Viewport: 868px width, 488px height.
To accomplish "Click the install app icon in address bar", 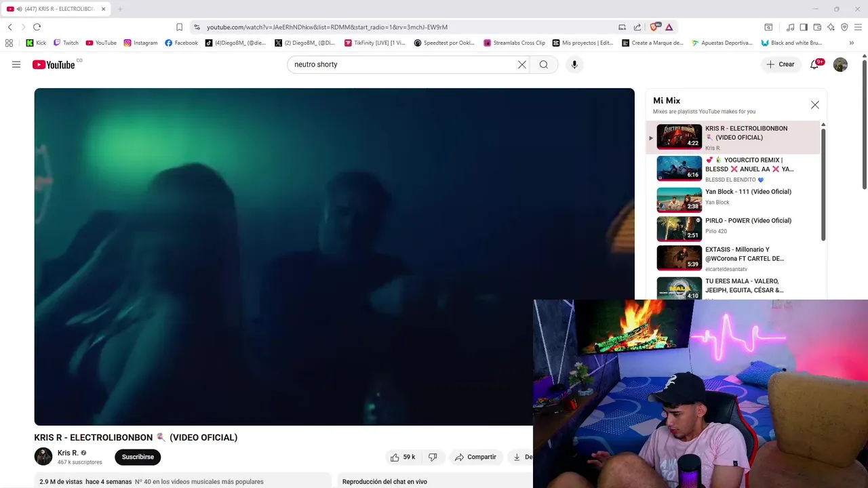I will [x=622, y=27].
